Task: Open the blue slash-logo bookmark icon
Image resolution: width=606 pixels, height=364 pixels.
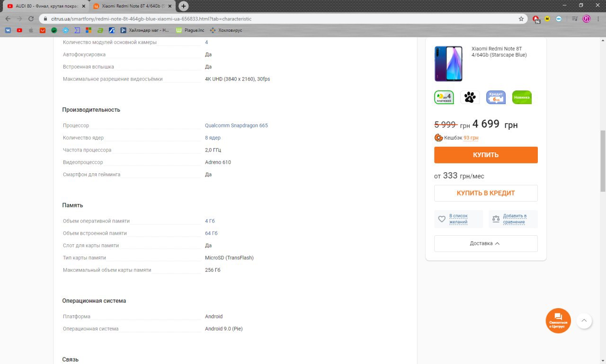Action: pos(112,30)
